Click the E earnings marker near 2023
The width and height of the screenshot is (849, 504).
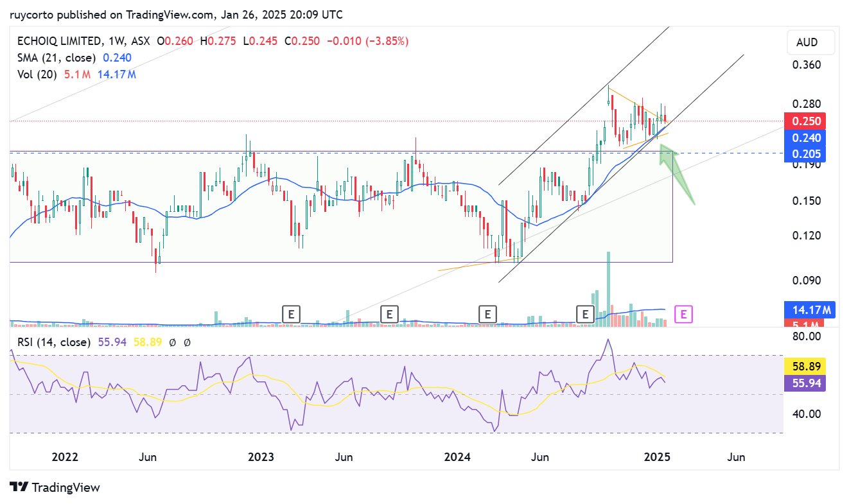(x=292, y=314)
